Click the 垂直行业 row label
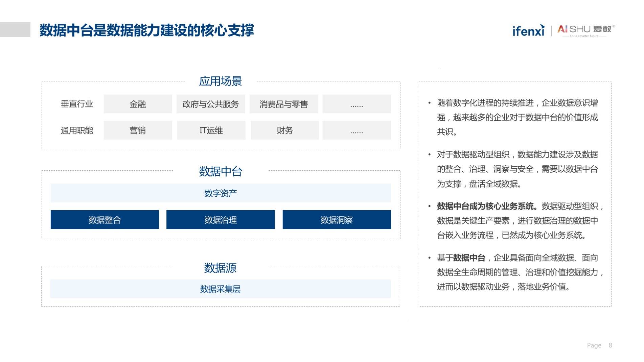 [77, 104]
